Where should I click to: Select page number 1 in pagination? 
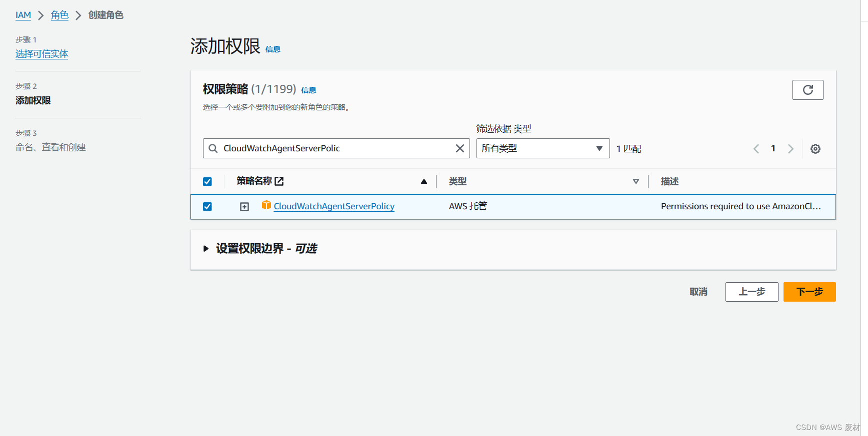pyautogui.click(x=773, y=148)
